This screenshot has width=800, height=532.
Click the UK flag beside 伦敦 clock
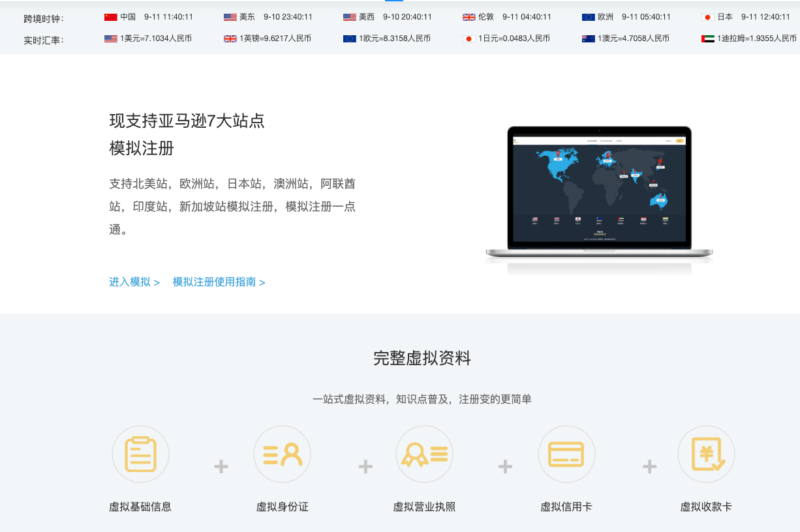[469, 17]
